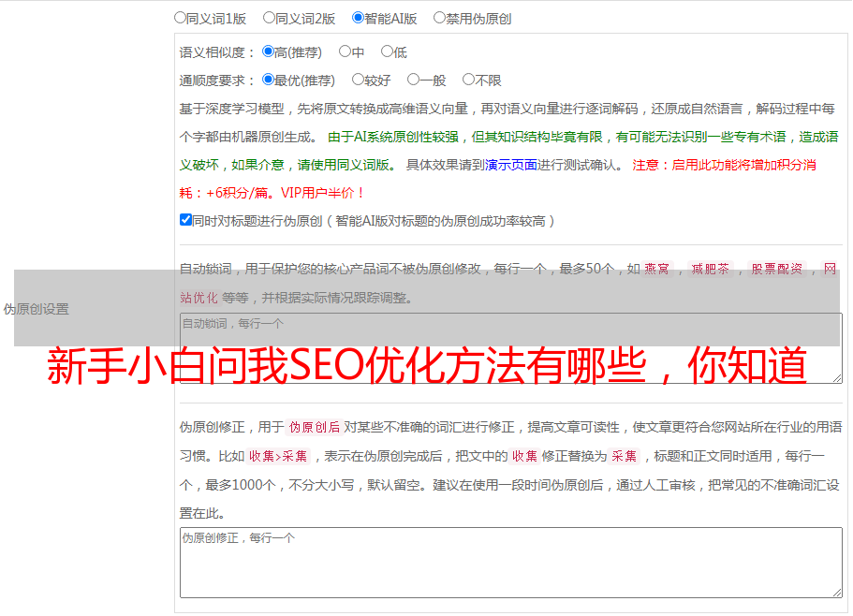Click the 自动锁词 textarea
Viewport: 853px width, 616px height.
pos(511,348)
